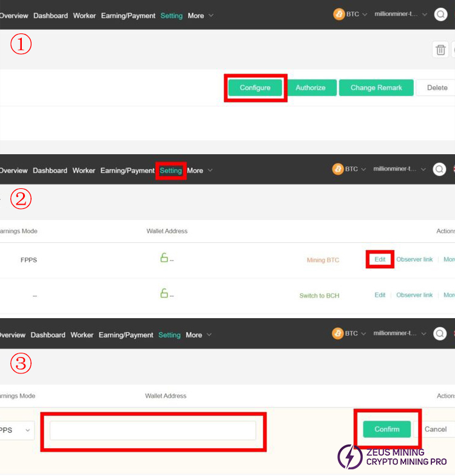Click the Zeus Mining lightning logo
Viewport: 455px width, 476px height.
click(349, 457)
